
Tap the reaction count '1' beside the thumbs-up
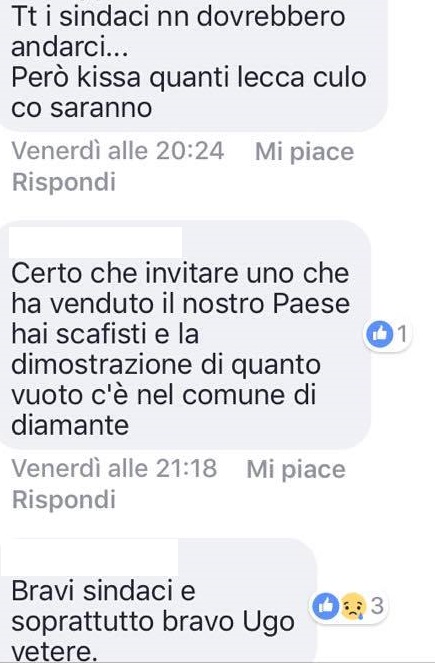[x=401, y=334]
